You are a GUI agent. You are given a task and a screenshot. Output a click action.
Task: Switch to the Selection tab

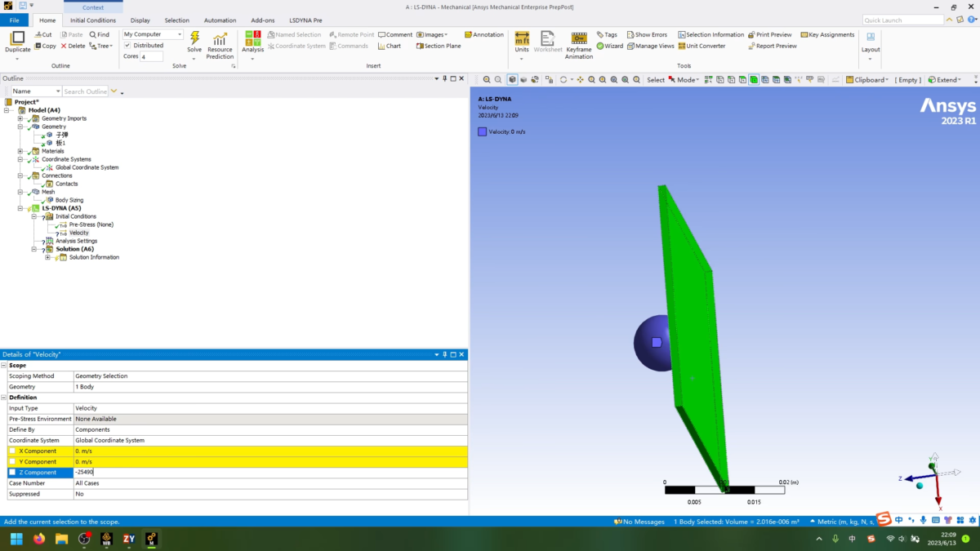(x=176, y=20)
